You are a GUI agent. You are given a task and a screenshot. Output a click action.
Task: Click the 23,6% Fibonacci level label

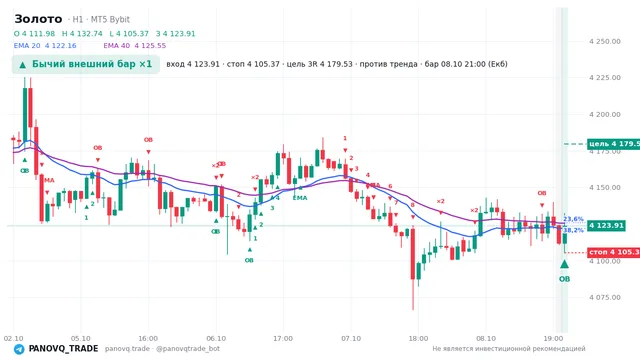[573, 219]
